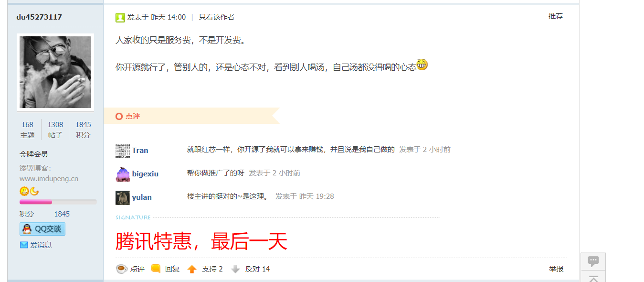Viewport: 644px width, 282px height.
Task: Click the coffee cup 点评 icon
Action: tap(122, 269)
